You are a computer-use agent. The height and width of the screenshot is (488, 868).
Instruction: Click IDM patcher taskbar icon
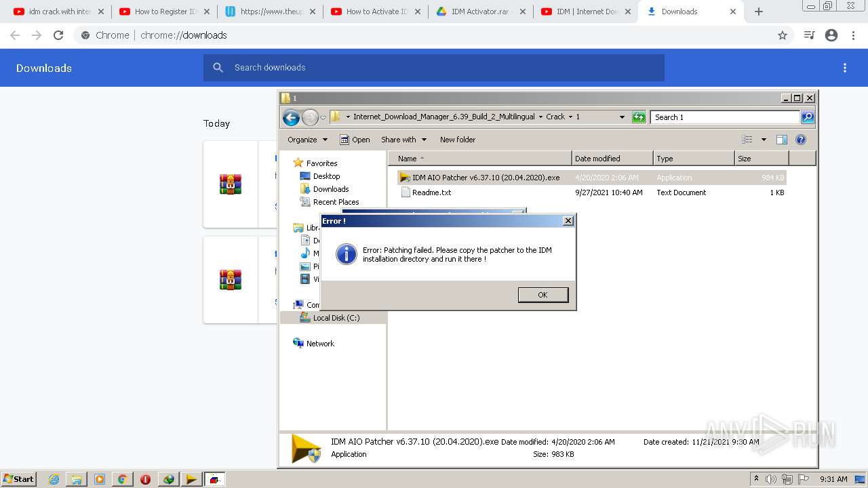(191, 479)
